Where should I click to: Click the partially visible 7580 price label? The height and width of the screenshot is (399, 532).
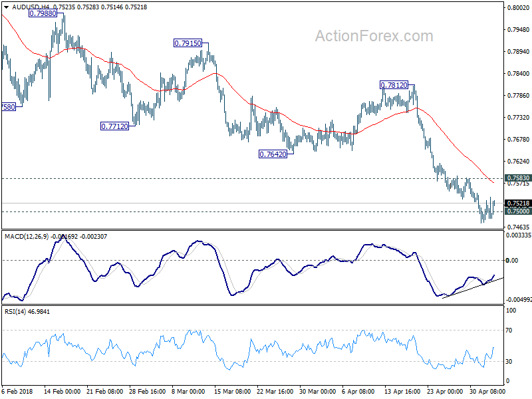[9, 107]
